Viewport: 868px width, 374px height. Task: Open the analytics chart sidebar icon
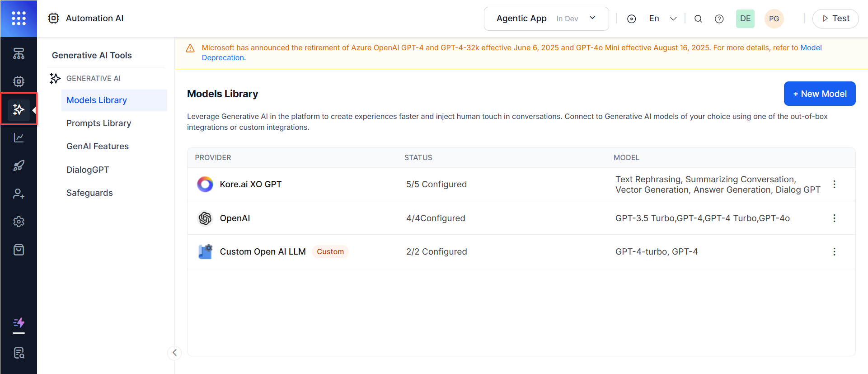pyautogui.click(x=19, y=137)
